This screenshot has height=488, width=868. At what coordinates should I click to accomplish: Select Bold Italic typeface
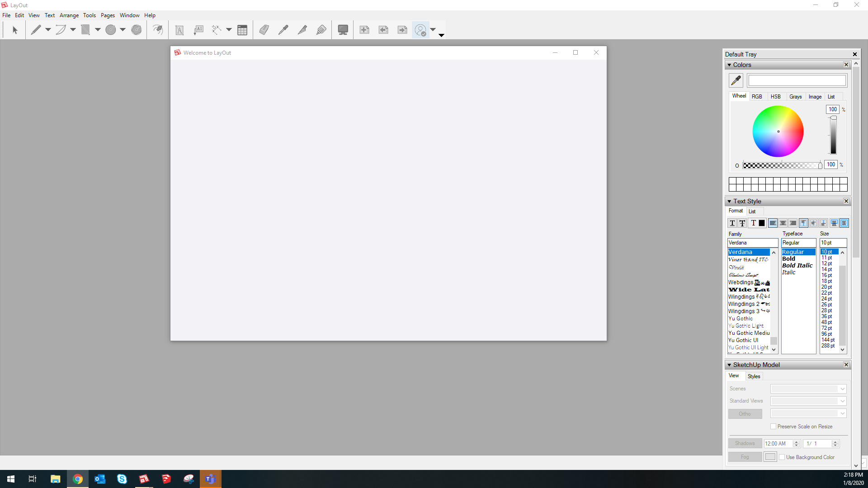pos(797,266)
